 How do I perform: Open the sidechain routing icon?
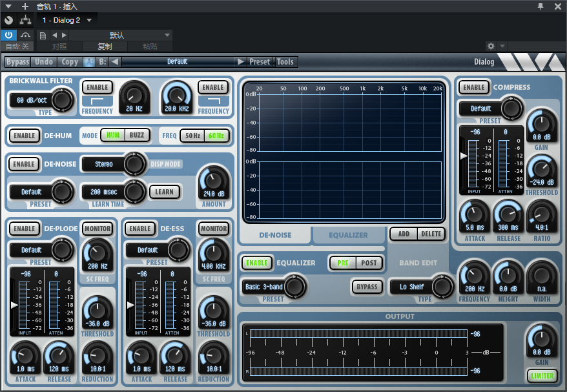(x=25, y=20)
